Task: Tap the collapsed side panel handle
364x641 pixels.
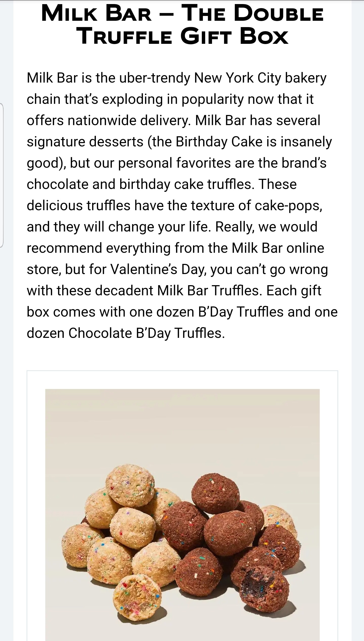Action: pyautogui.click(x=2, y=175)
